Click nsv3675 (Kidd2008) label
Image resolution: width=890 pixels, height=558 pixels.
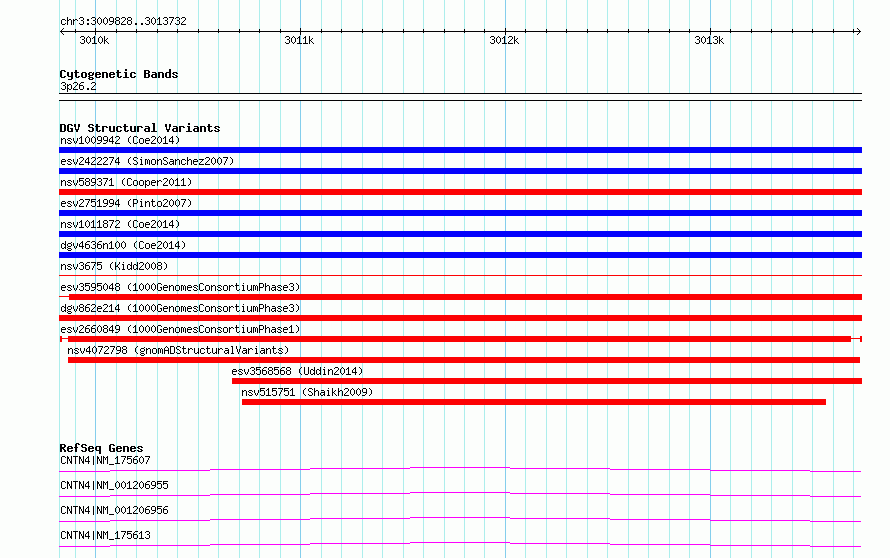[x=114, y=266]
